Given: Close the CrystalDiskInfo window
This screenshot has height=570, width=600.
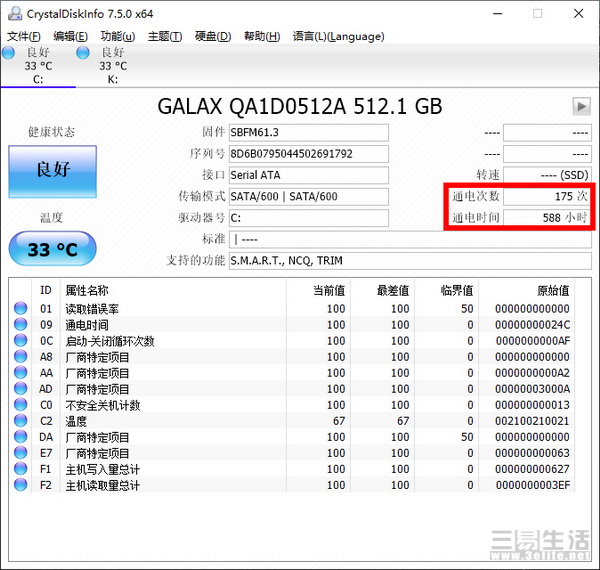Looking at the screenshot, I should point(579,14).
